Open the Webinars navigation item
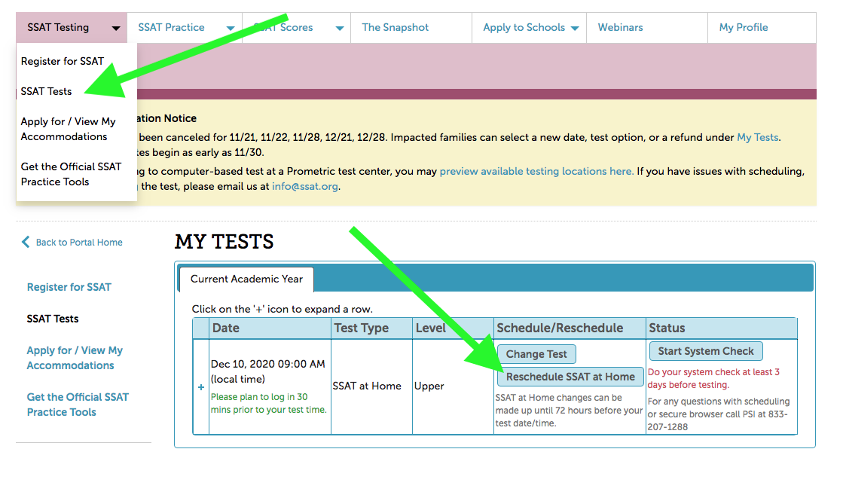The height and width of the screenshot is (504, 843). pyautogui.click(x=620, y=27)
